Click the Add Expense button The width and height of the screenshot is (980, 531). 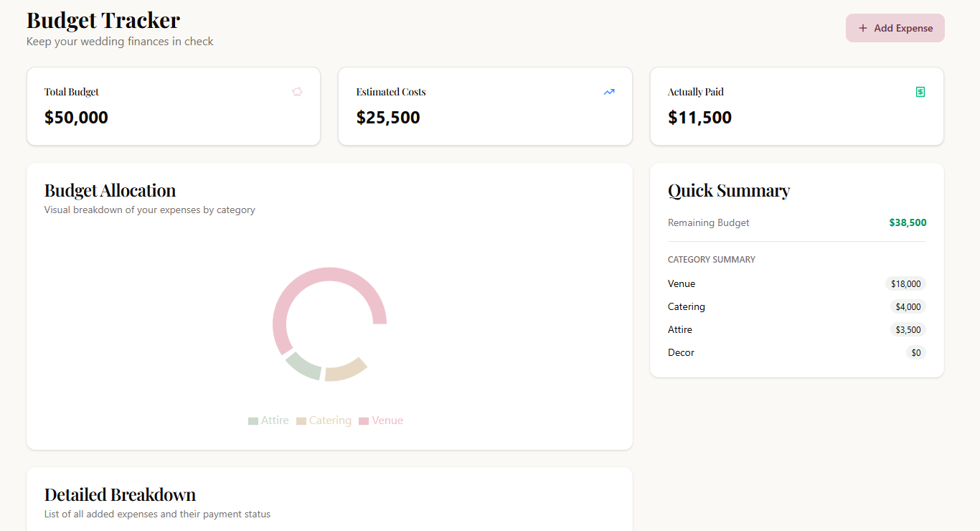(x=895, y=28)
